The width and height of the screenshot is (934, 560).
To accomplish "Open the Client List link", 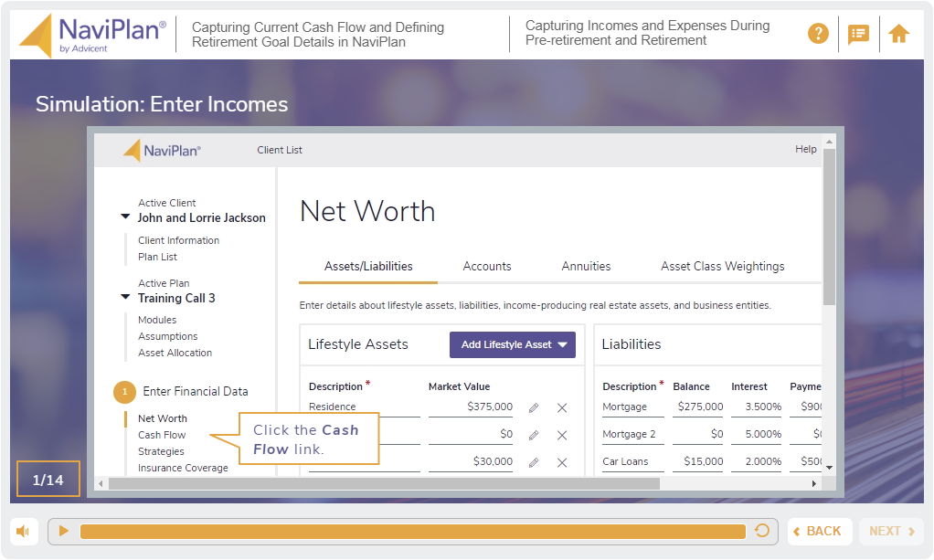I will coord(280,150).
